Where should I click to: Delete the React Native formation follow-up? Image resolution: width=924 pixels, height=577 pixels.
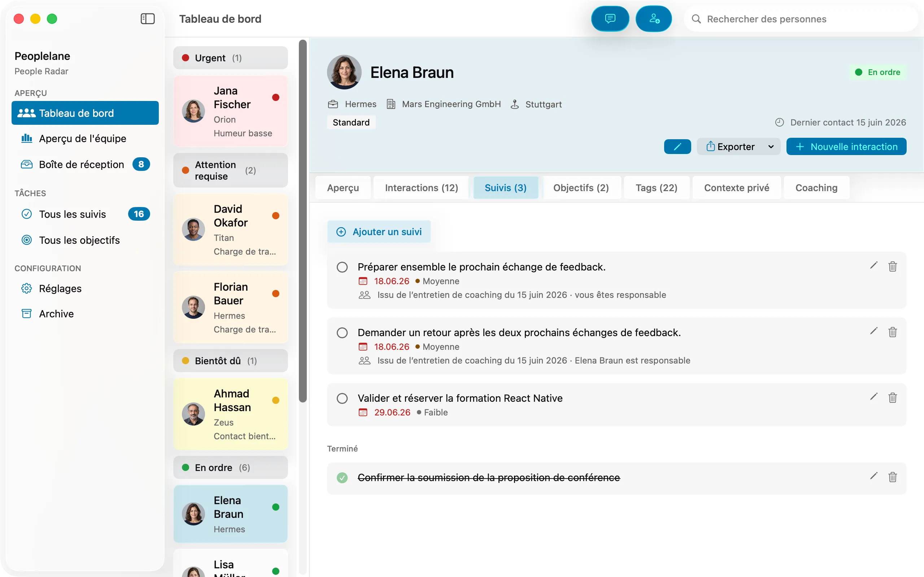pos(892,398)
